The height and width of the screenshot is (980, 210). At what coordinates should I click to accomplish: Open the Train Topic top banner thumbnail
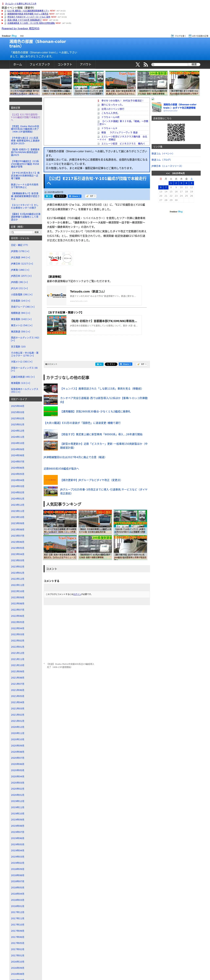[x=120, y=83]
